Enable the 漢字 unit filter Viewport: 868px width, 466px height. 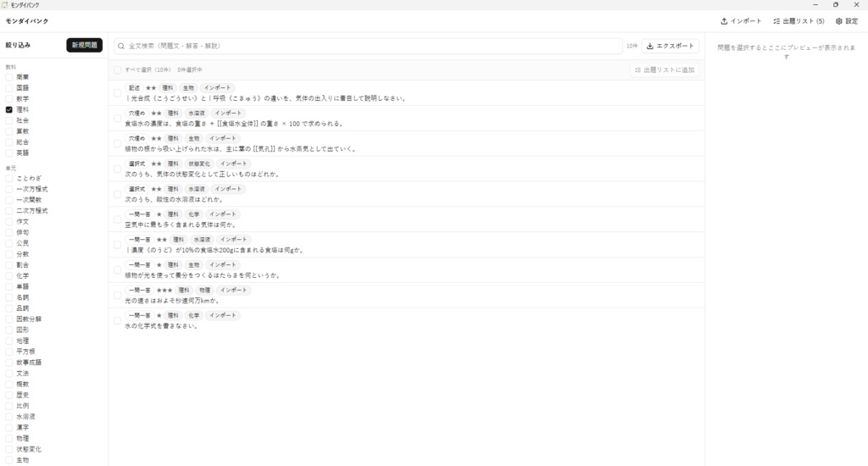pos(8,427)
